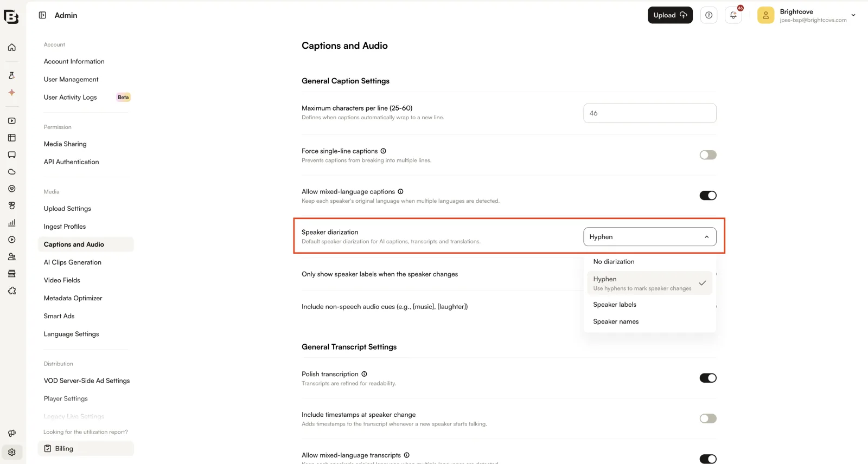The width and height of the screenshot is (868, 464).
Task: Disable Allow mixed-language captions toggle
Action: point(708,196)
